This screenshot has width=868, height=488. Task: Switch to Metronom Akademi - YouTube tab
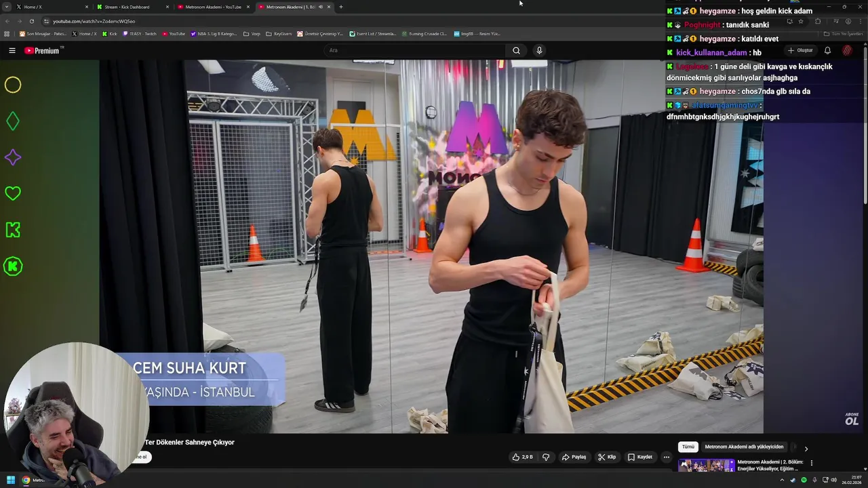pos(213,7)
